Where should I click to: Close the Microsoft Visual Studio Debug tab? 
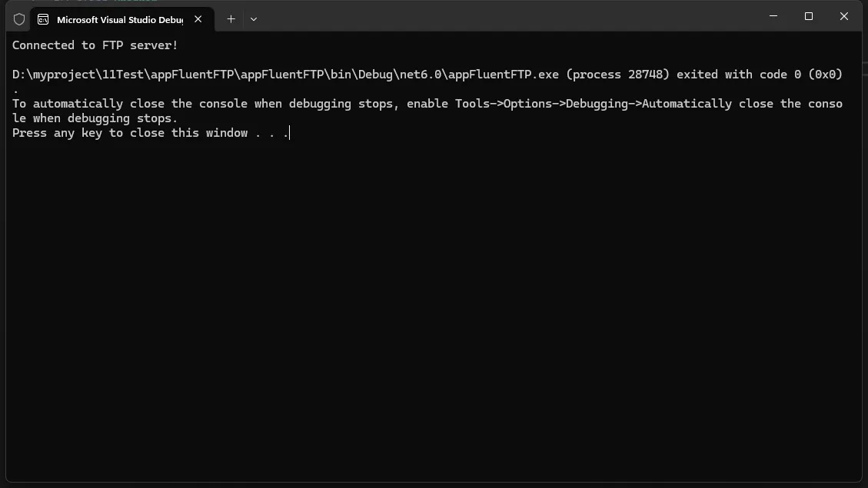198,19
